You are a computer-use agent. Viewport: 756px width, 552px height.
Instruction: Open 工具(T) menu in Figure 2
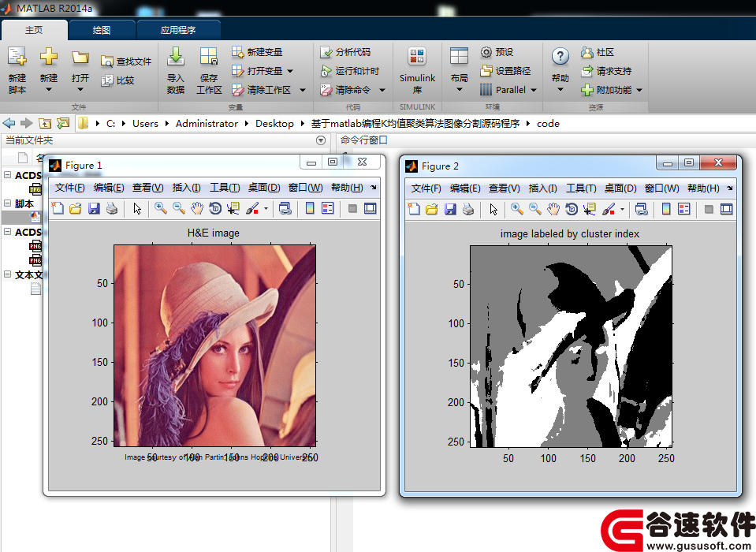click(x=580, y=188)
